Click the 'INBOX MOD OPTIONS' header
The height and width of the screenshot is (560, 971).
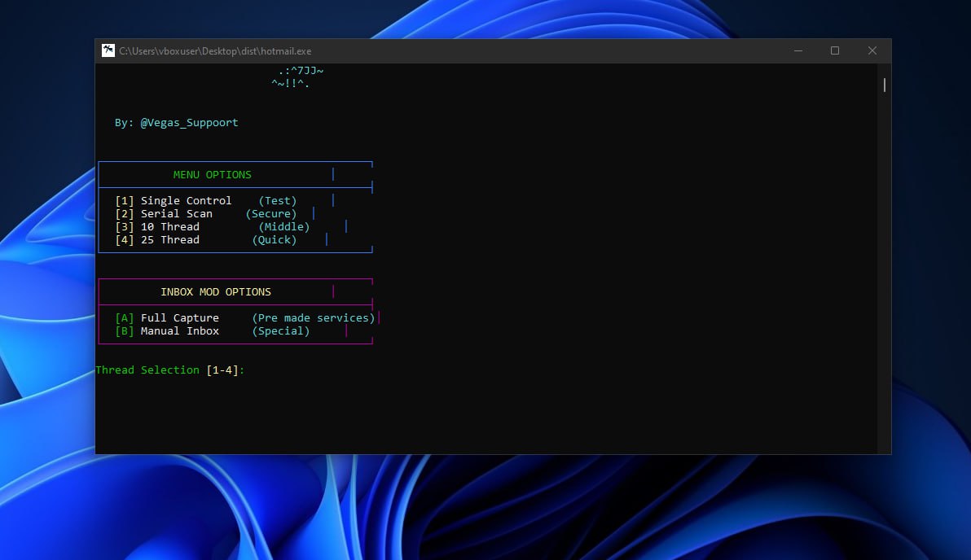click(x=216, y=292)
